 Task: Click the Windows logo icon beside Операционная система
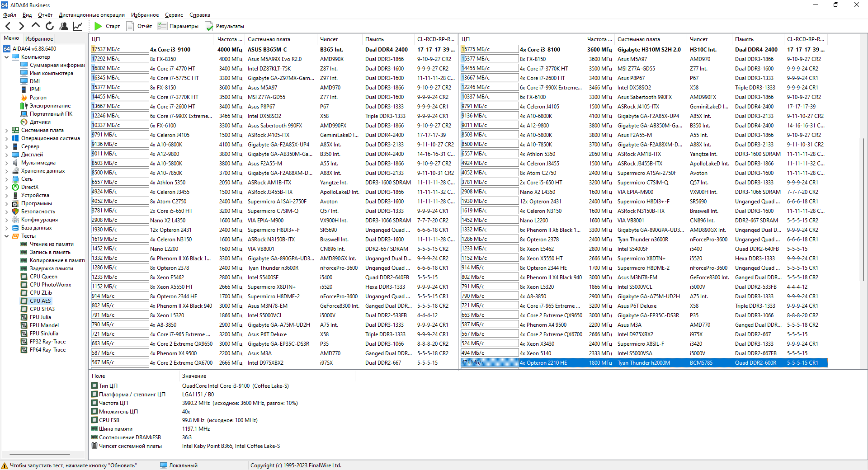tap(15, 138)
